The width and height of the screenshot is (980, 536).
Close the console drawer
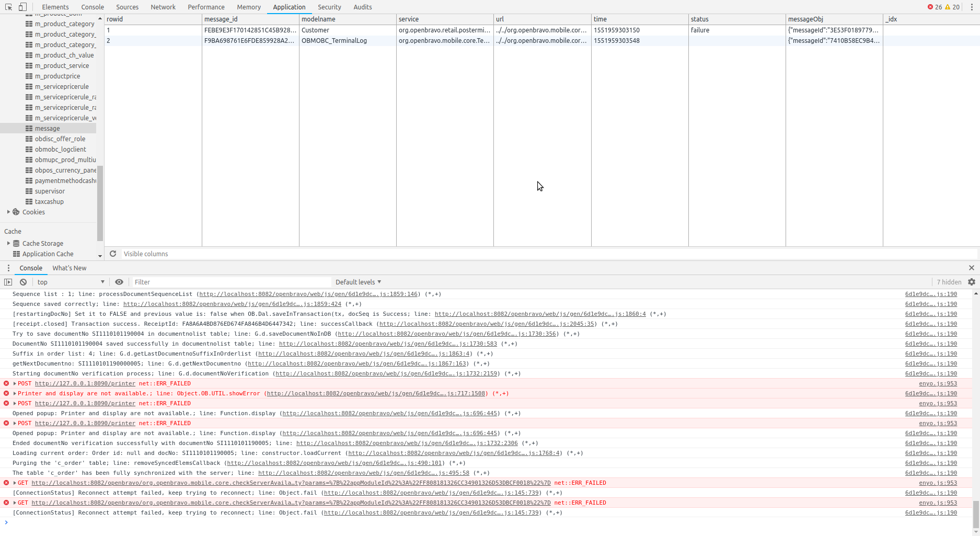972,268
